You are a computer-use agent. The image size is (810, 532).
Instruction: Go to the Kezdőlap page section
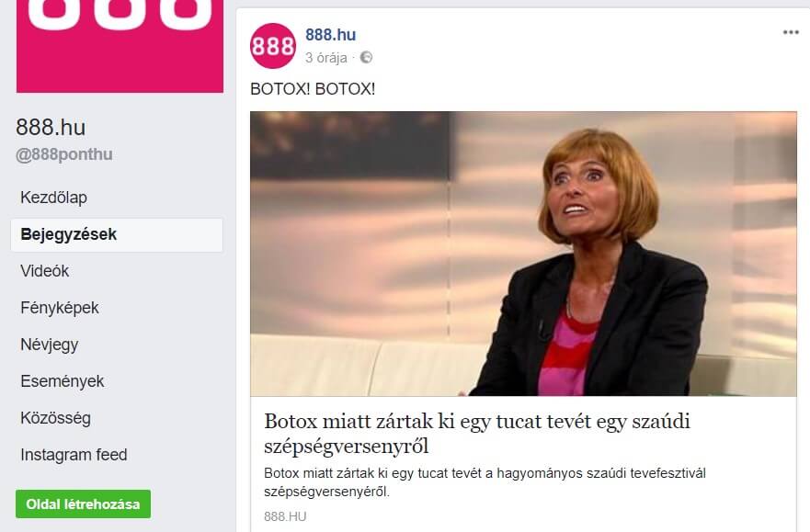[53, 198]
